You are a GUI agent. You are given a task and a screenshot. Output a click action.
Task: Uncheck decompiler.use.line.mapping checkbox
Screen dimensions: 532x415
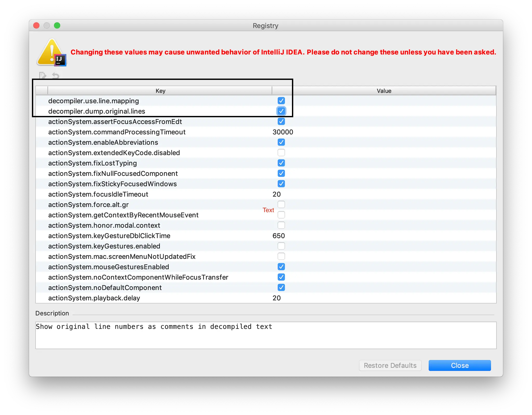point(281,101)
